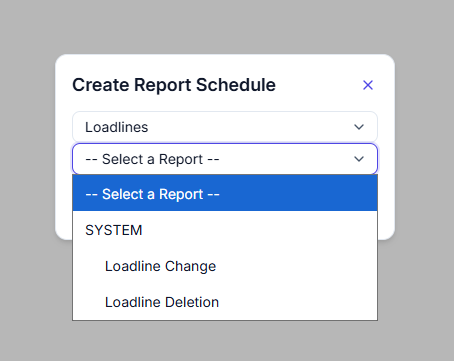Click the chevron arrow on Loadlines dropdown
The height and width of the screenshot is (361, 454).
[359, 127]
